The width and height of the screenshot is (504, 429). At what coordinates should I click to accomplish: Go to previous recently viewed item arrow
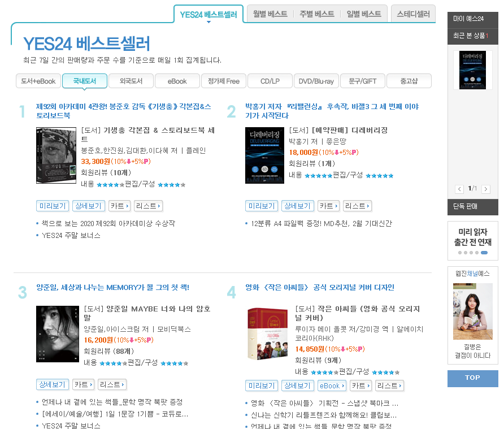[x=459, y=189]
